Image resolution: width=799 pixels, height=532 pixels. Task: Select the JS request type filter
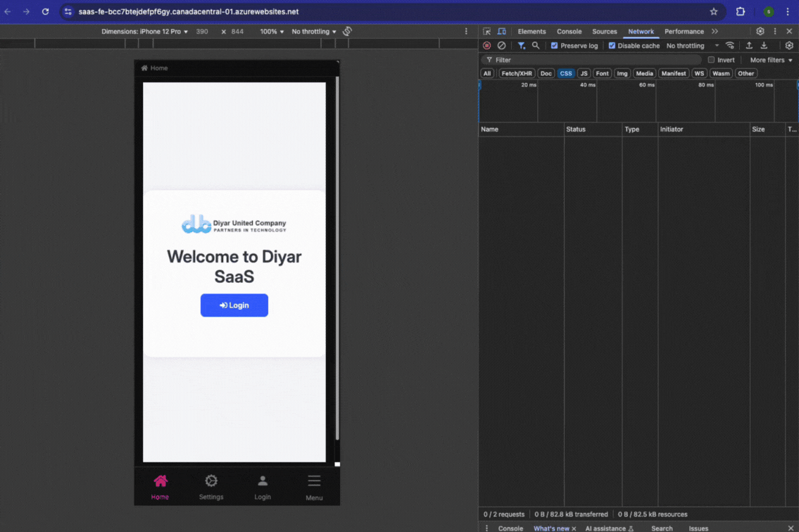pyautogui.click(x=584, y=73)
